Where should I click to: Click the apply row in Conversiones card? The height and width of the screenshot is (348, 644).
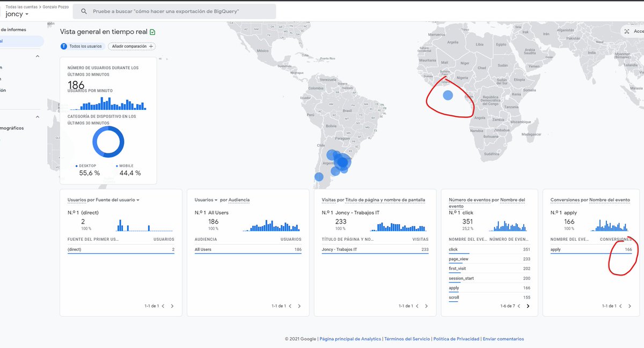point(591,249)
